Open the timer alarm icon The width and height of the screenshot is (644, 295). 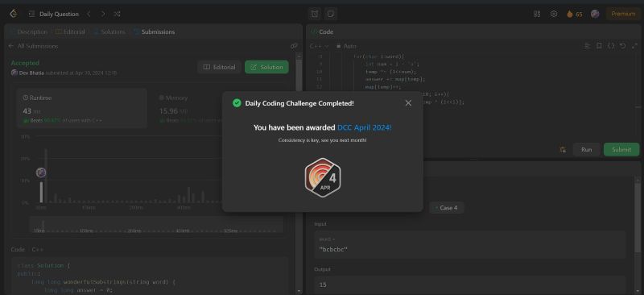[315, 14]
